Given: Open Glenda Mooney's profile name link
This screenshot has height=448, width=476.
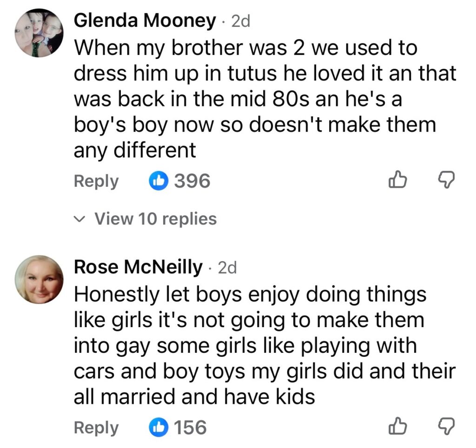Looking at the screenshot, I should 145,21.
